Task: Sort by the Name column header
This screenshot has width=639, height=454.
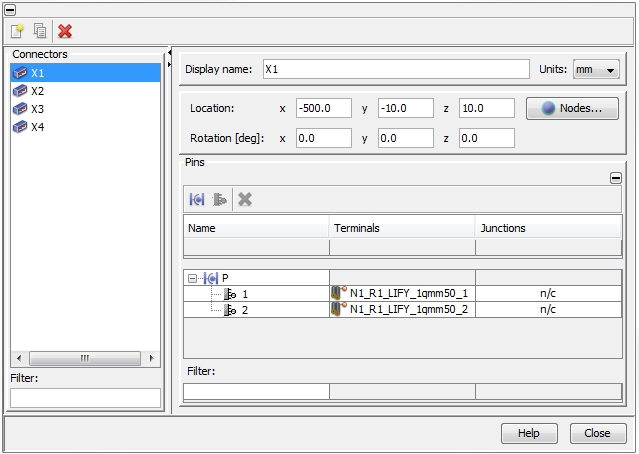Action: (x=256, y=228)
